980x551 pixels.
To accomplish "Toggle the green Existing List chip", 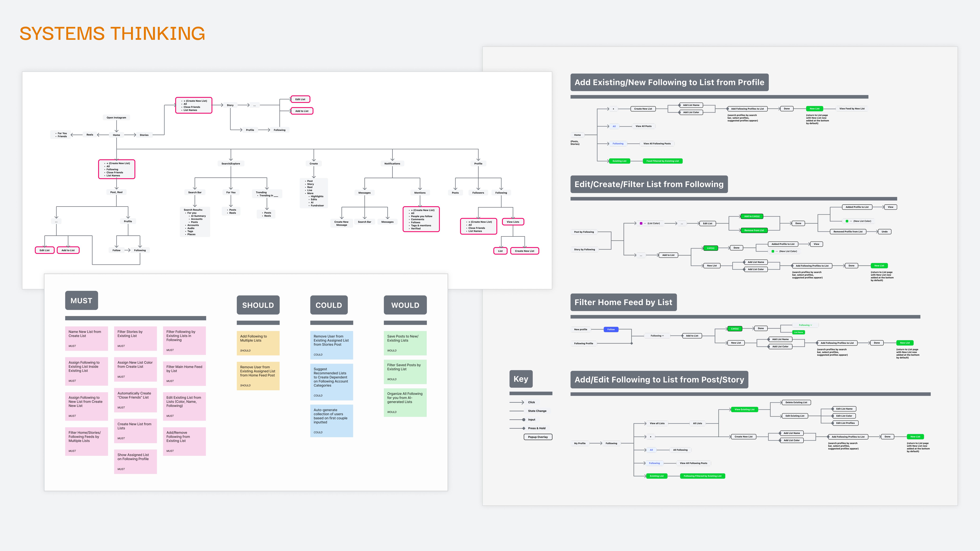I will [x=620, y=161].
